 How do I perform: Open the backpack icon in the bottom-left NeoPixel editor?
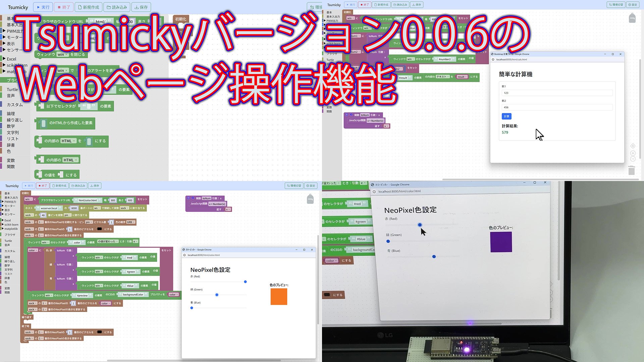(x=310, y=199)
